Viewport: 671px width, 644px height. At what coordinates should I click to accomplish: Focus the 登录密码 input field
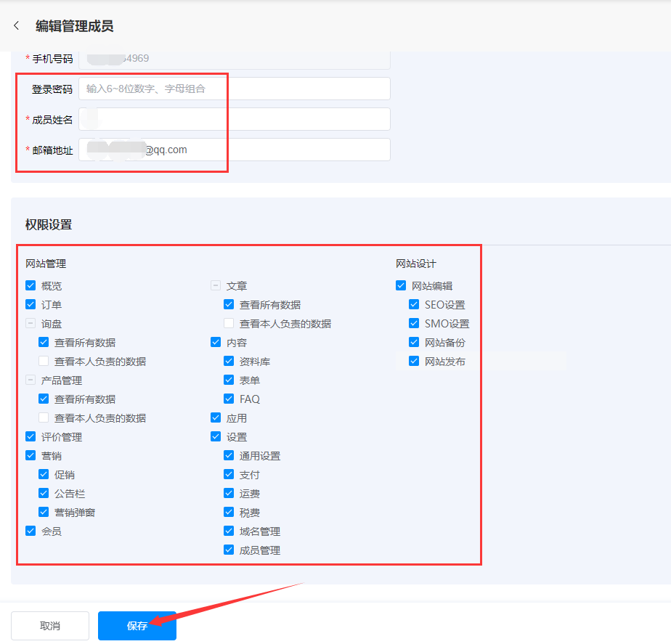pos(234,89)
